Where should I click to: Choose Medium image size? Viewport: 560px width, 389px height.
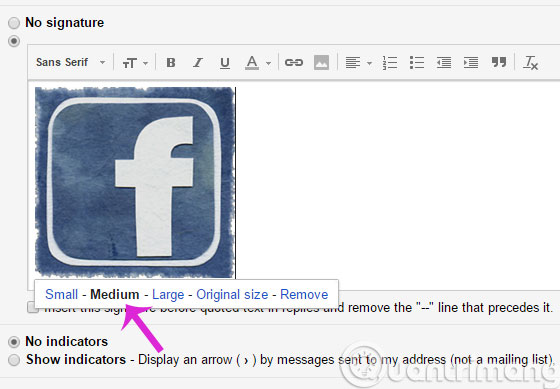(x=115, y=294)
